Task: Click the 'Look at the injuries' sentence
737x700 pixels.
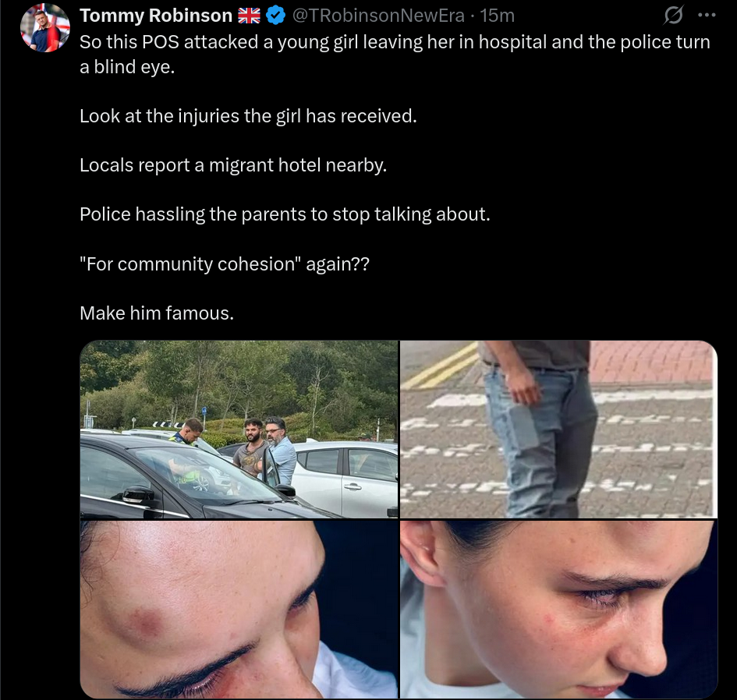Action: (248, 116)
